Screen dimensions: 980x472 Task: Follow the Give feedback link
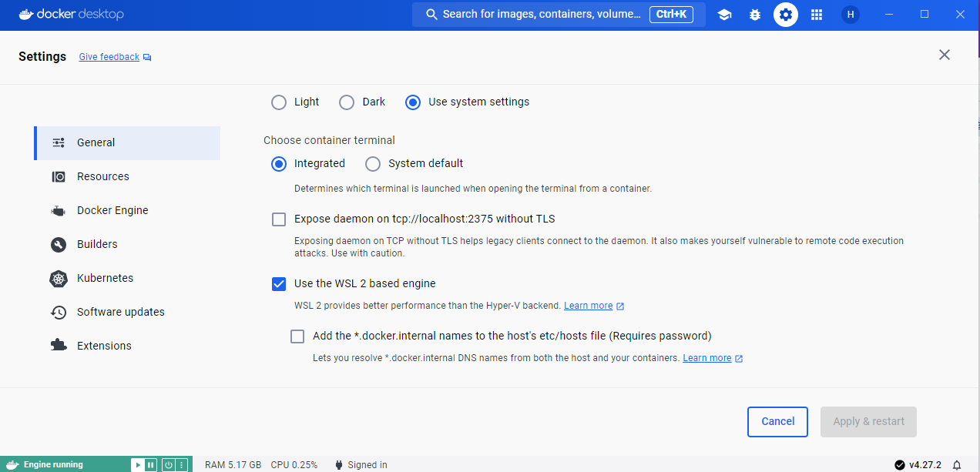(x=109, y=57)
